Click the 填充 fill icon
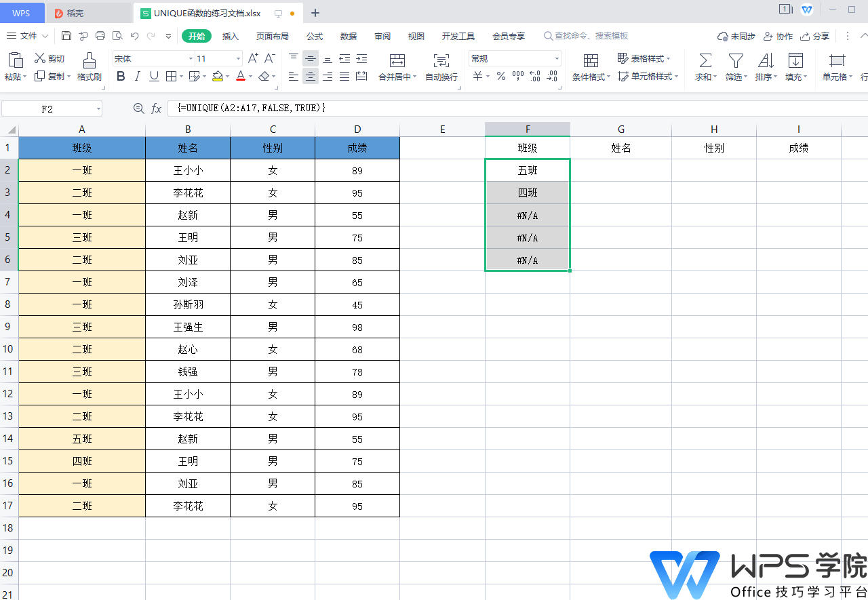 (x=795, y=60)
